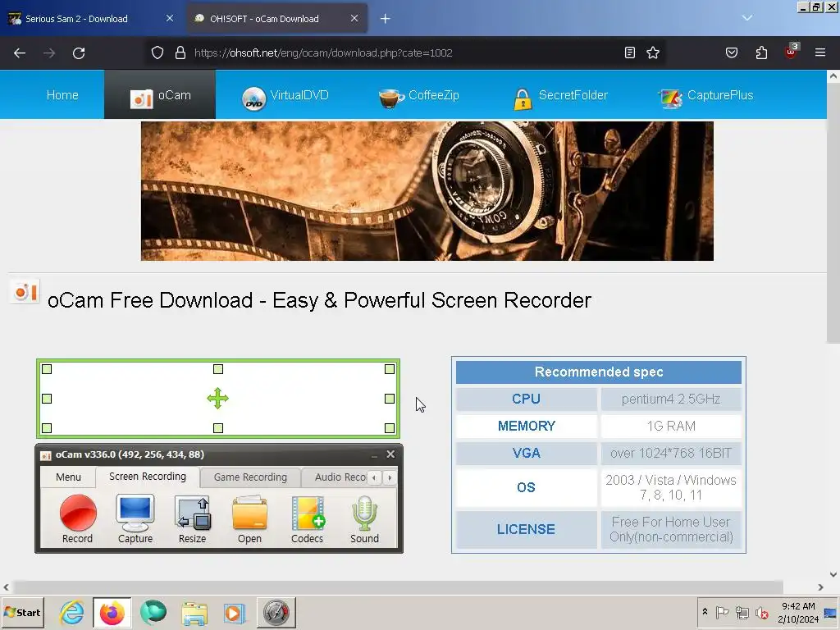
Task: Click top-left resize handle of capture area
Action: [47, 369]
